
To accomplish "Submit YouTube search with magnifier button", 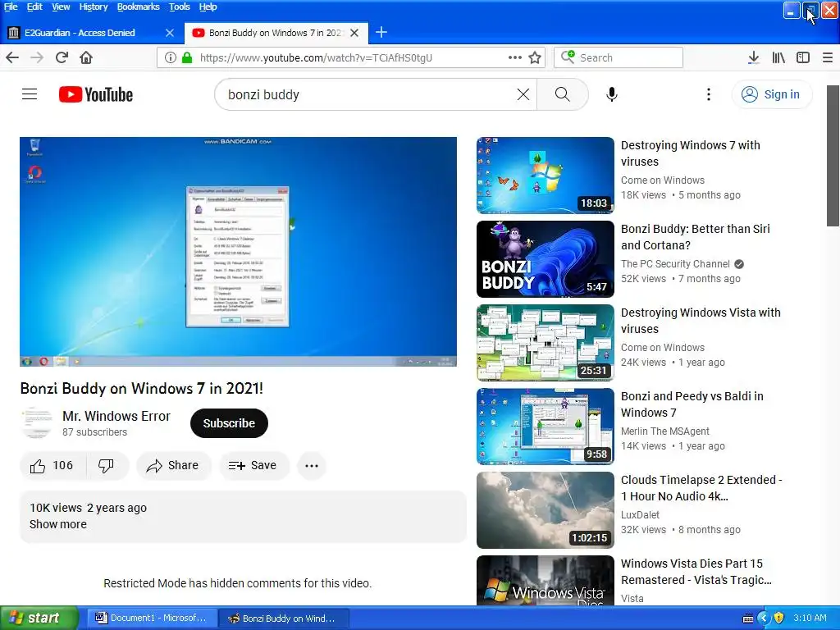I will (x=563, y=95).
